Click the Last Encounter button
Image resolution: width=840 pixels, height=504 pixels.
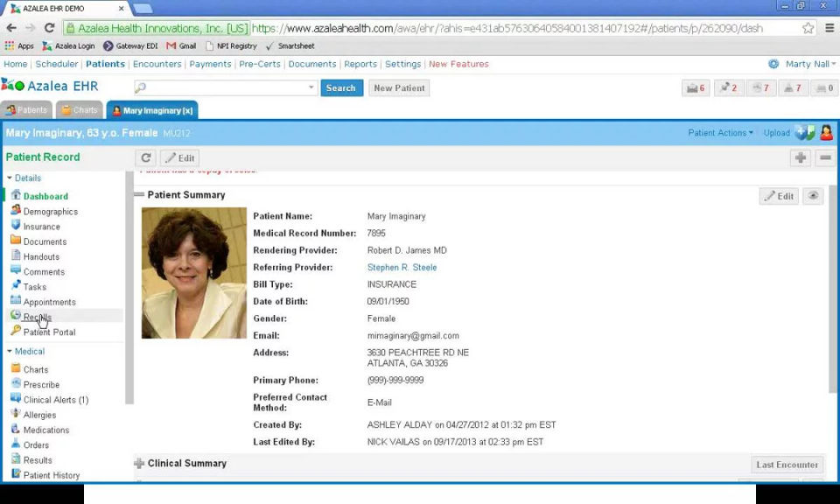[x=787, y=465]
